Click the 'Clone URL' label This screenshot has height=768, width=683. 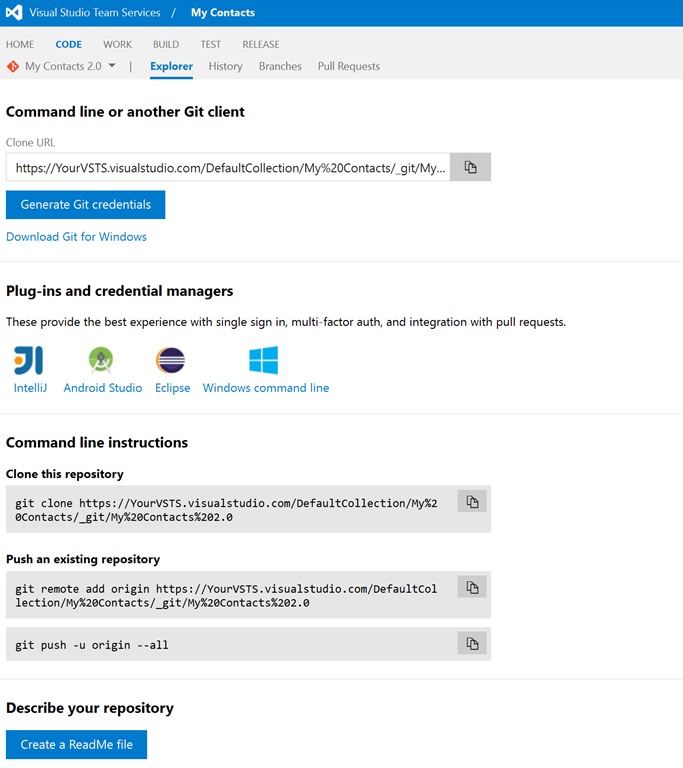30,143
